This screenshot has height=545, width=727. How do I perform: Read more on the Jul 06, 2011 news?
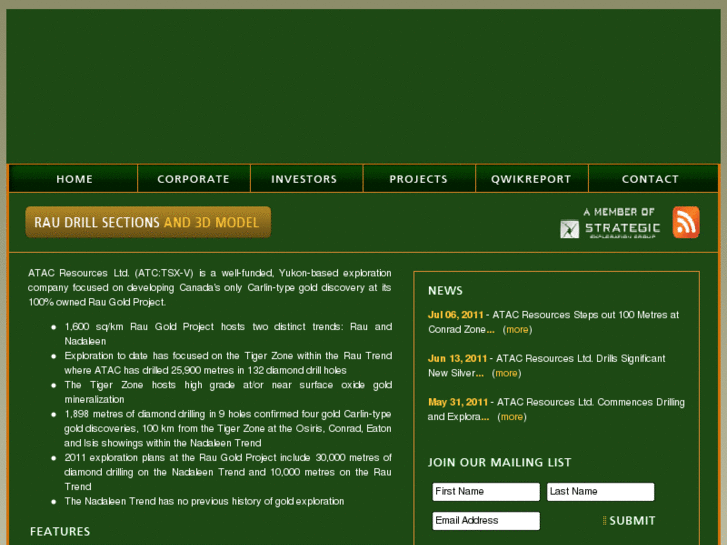[517, 330]
